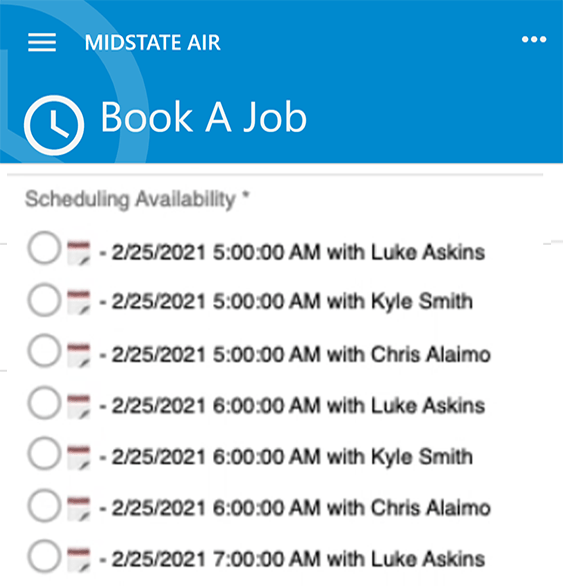Click calendar icon for 7:00 AM Luke Askins
This screenshot has width=563, height=586.
(79, 559)
